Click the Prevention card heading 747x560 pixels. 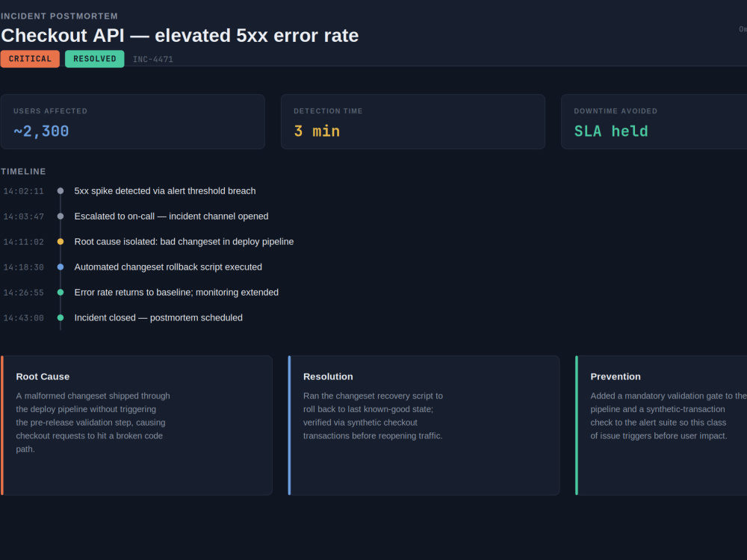tap(616, 376)
